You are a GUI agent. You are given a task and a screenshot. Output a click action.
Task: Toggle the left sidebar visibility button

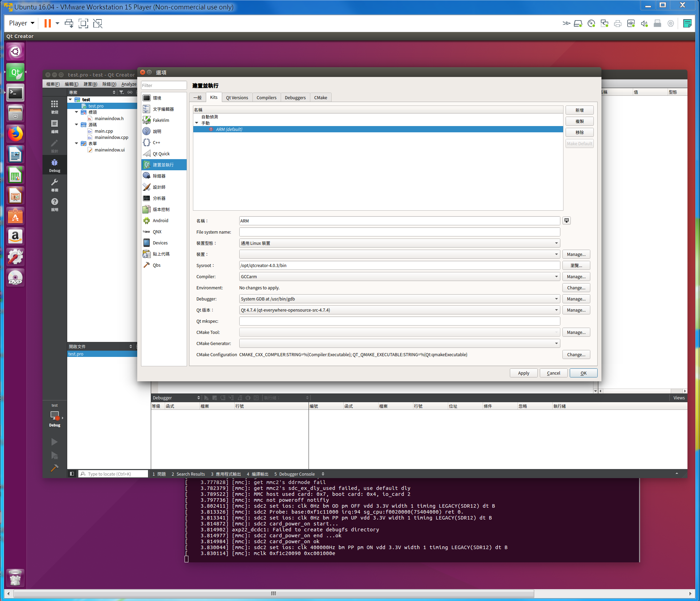click(72, 474)
